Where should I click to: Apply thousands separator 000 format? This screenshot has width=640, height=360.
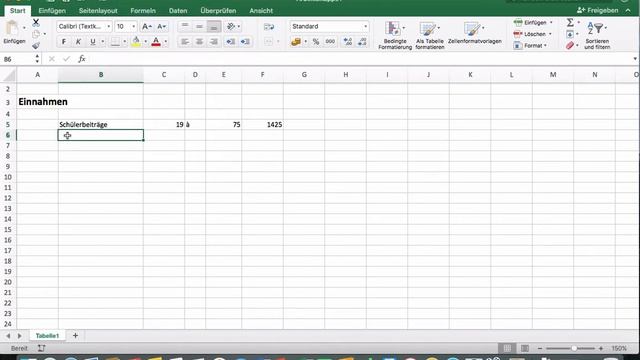(330, 42)
